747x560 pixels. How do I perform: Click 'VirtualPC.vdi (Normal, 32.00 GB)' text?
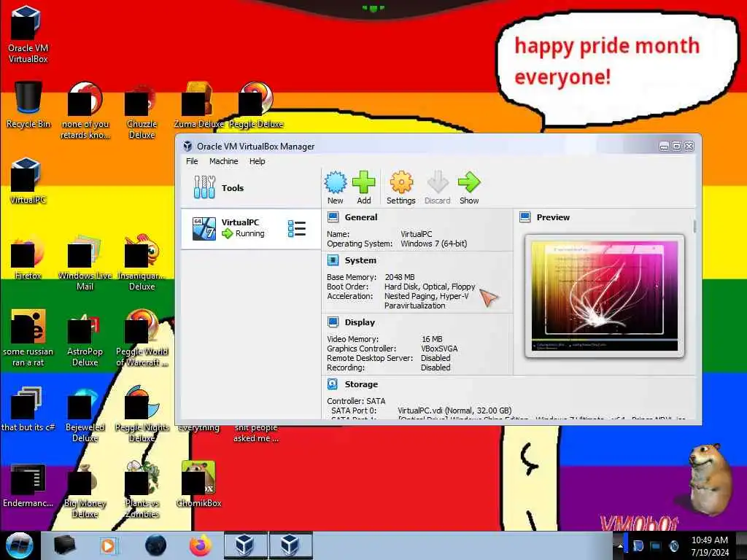(454, 411)
